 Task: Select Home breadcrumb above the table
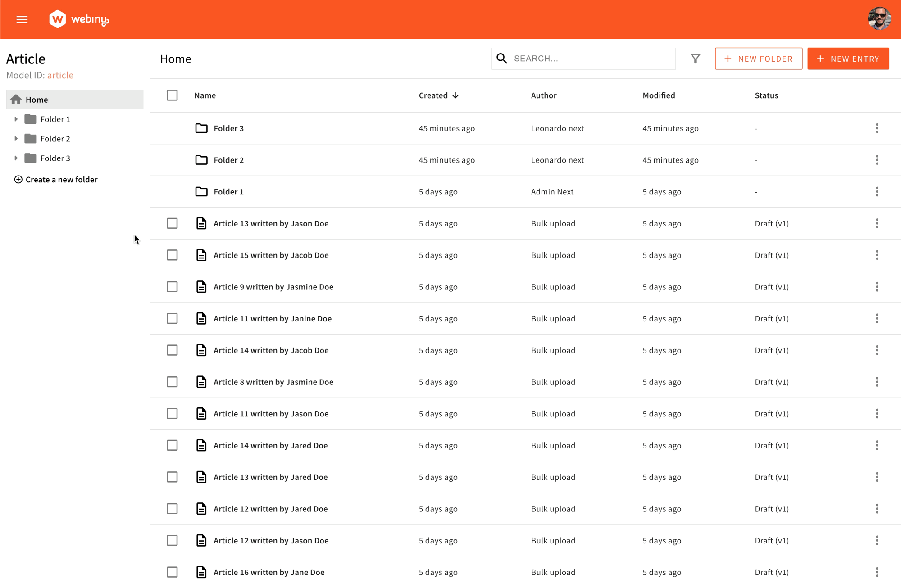pos(175,59)
